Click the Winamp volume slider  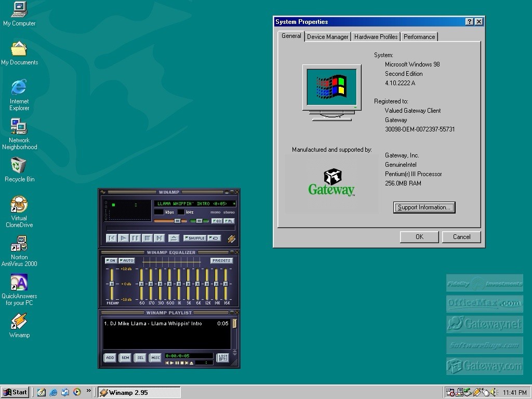pos(170,221)
